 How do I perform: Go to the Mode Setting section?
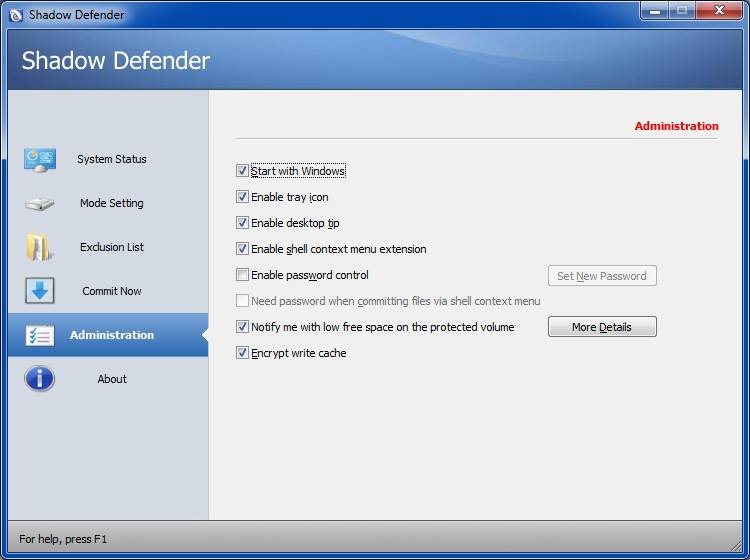[x=112, y=203]
